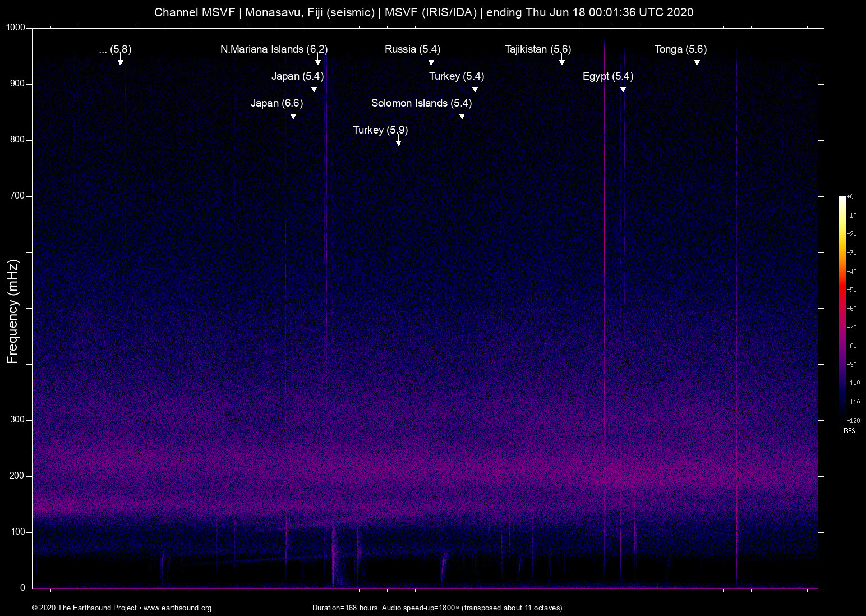Click the Earthsound Project copyright text
The image size is (866, 616).
[84, 608]
